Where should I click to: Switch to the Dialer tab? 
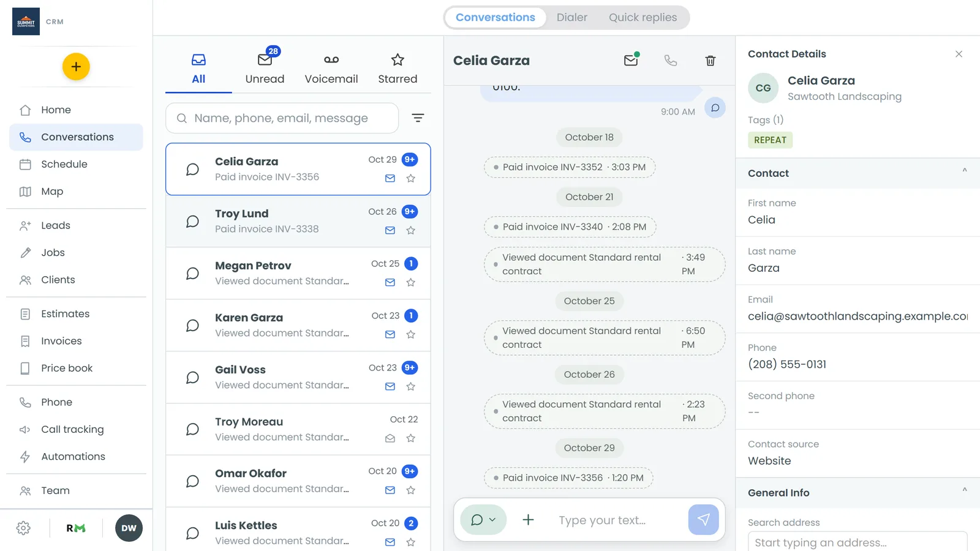click(571, 17)
